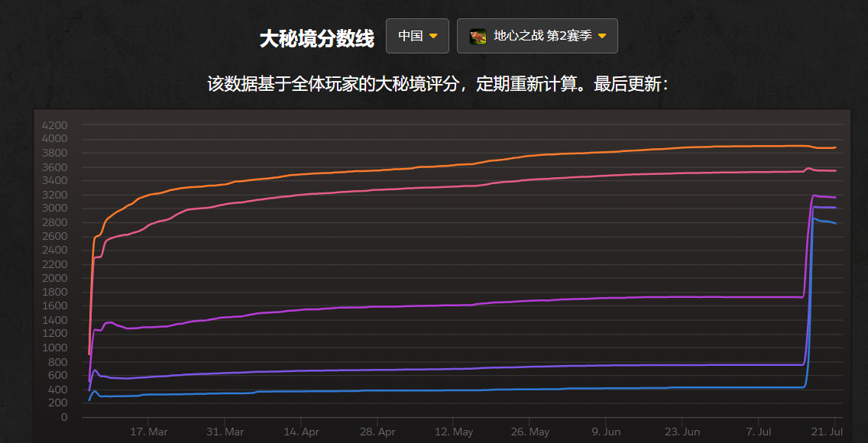Click the 31. Mar date label
Image resolution: width=868 pixels, height=443 pixels.
point(225,432)
